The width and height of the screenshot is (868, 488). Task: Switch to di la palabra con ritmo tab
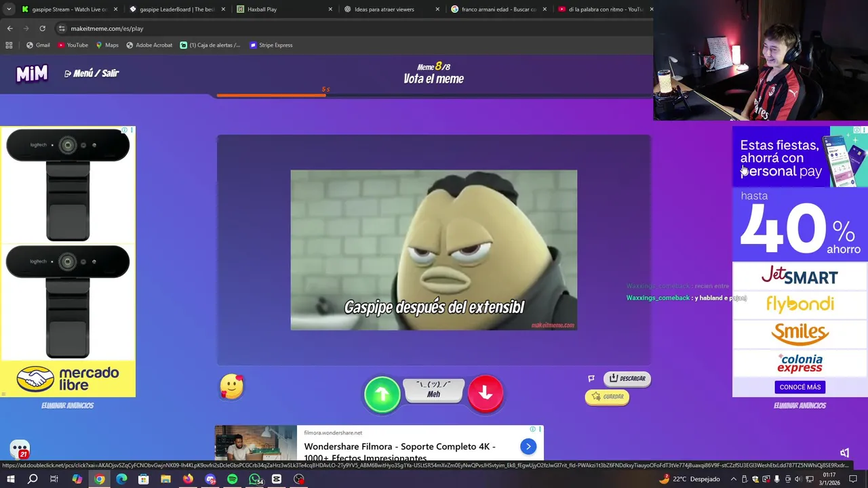[604, 9]
